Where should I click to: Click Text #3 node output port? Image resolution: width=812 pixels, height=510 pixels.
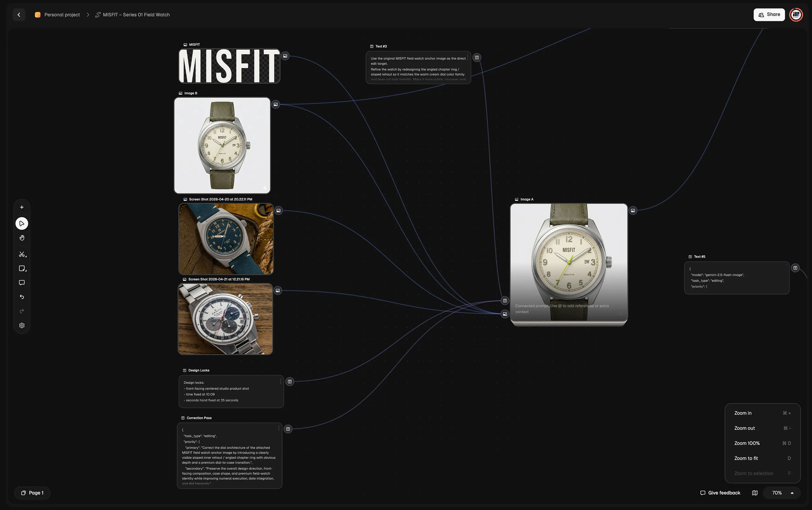[x=477, y=58]
